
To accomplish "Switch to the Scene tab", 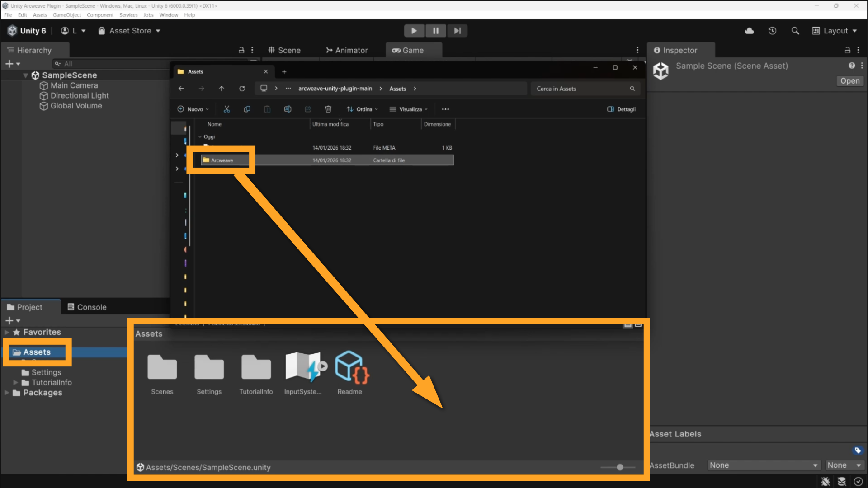I will point(284,50).
